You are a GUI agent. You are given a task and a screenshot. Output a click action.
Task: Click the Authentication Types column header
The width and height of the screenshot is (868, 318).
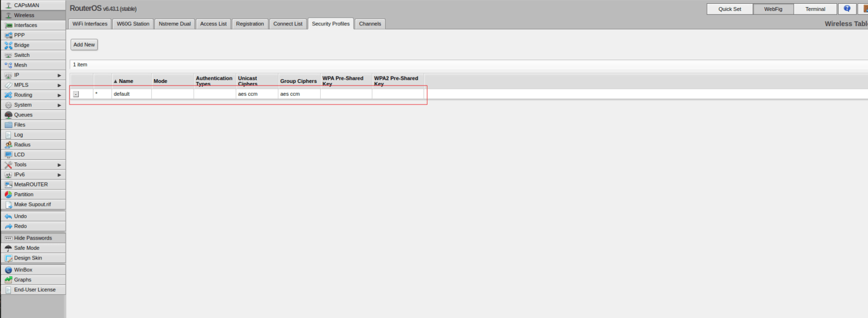(x=215, y=81)
